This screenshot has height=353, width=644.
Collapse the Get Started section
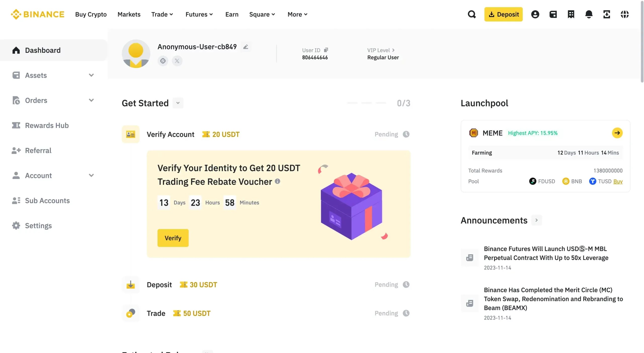[178, 103]
